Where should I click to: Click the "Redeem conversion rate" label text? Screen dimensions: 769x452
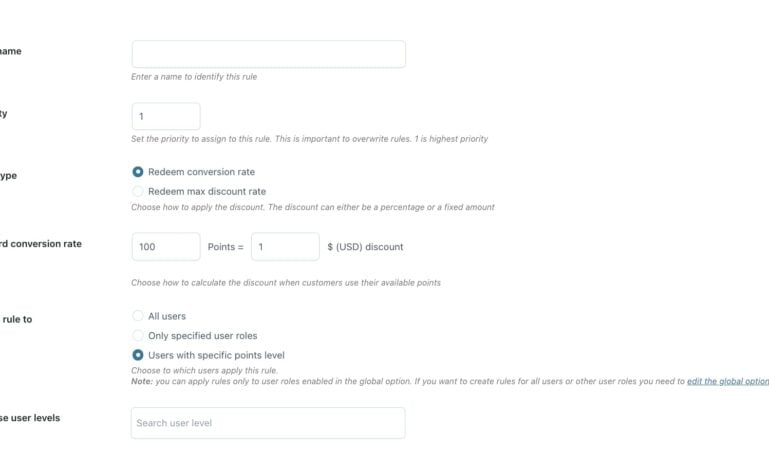pyautogui.click(x=201, y=172)
